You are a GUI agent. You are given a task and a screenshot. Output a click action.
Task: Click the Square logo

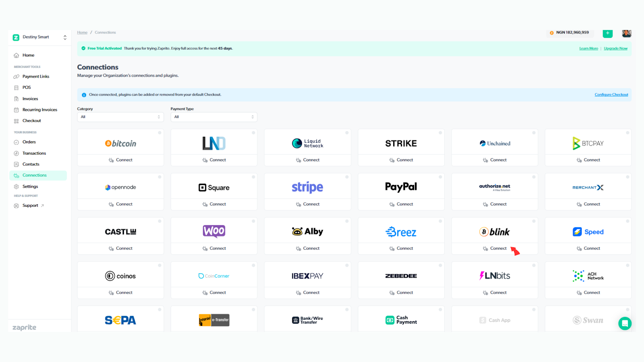(214, 188)
